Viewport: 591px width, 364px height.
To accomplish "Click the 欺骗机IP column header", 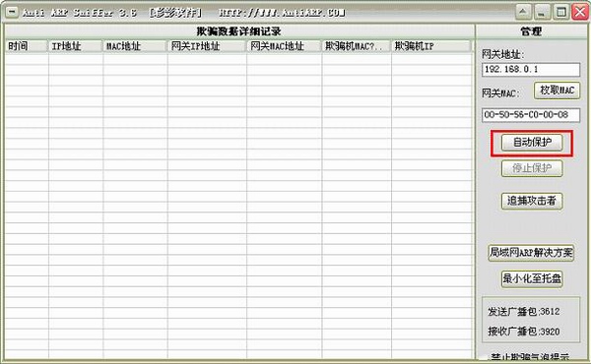I will 431,46.
